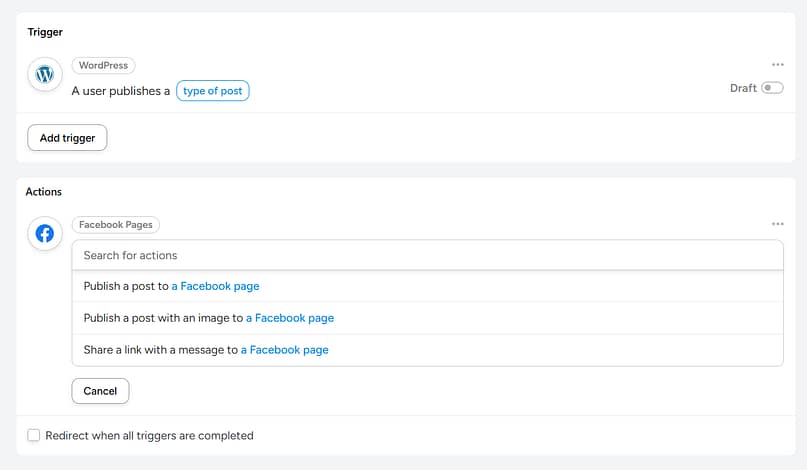Click 'a Facebook page' link in image action
Viewport: 807px width, 470px height.
pyautogui.click(x=290, y=318)
